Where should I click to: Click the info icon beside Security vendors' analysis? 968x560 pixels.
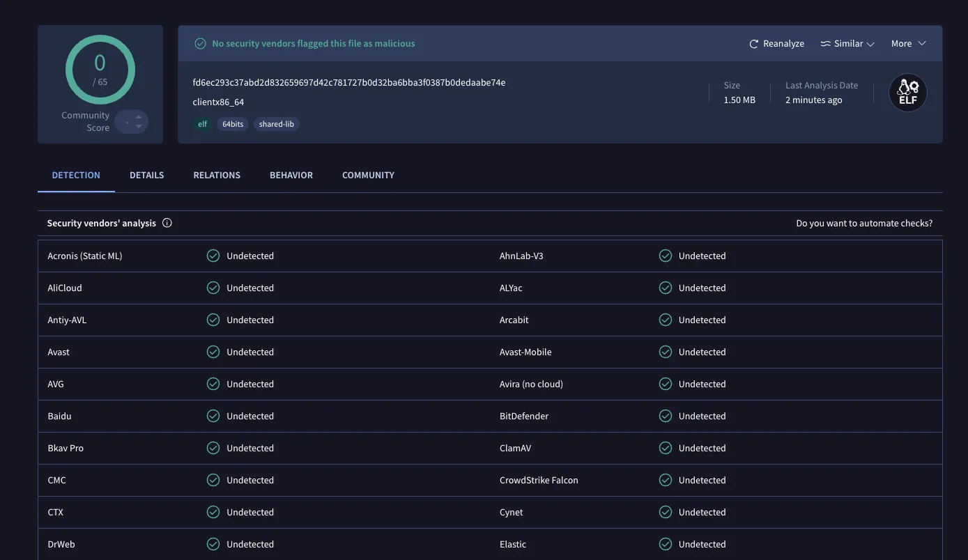coord(167,223)
